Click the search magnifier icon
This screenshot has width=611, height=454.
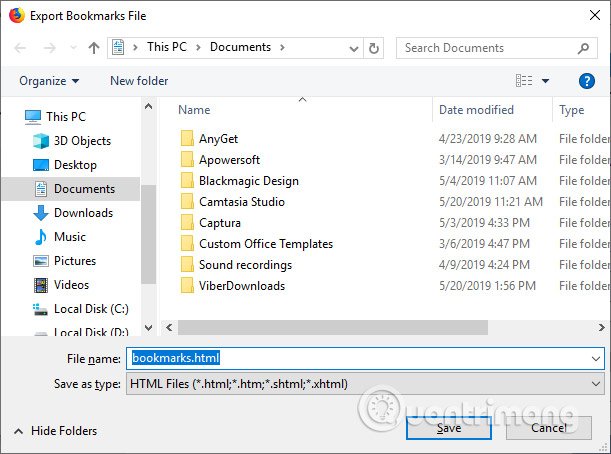pyautogui.click(x=584, y=47)
